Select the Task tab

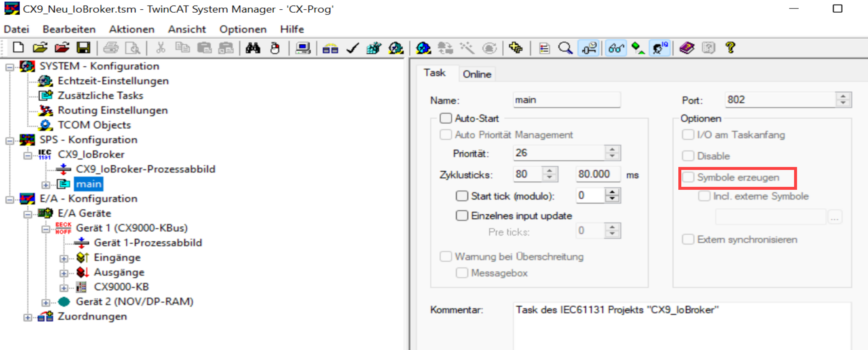(435, 73)
